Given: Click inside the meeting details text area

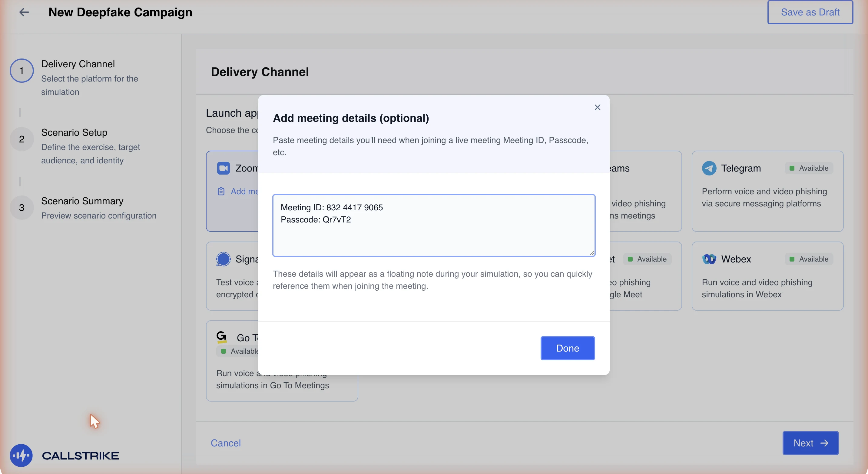Looking at the screenshot, I should coord(434,225).
